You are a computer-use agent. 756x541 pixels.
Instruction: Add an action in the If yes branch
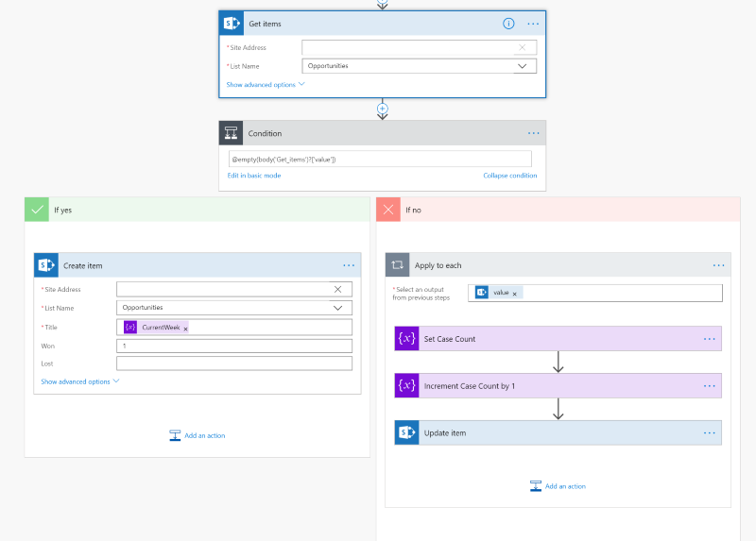(198, 435)
